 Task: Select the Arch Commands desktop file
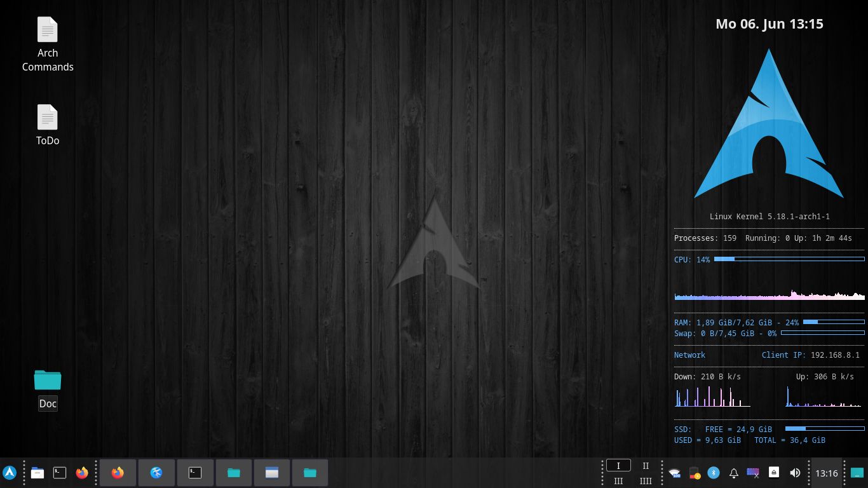[48, 44]
